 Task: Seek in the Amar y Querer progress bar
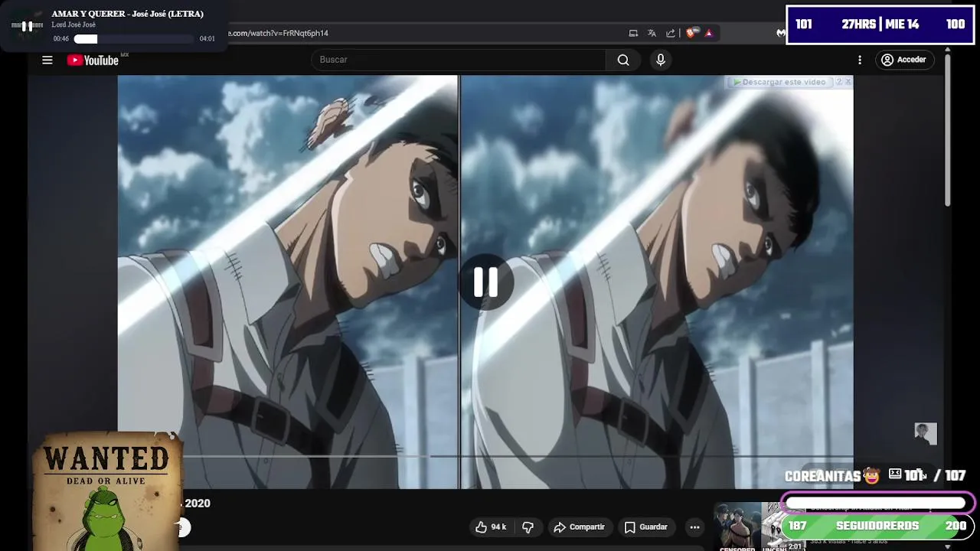[134, 39]
